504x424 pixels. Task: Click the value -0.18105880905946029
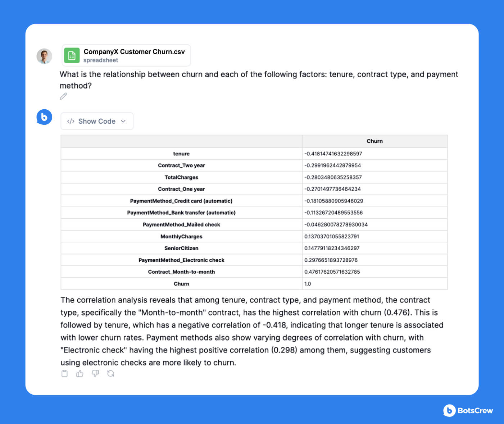coord(334,201)
